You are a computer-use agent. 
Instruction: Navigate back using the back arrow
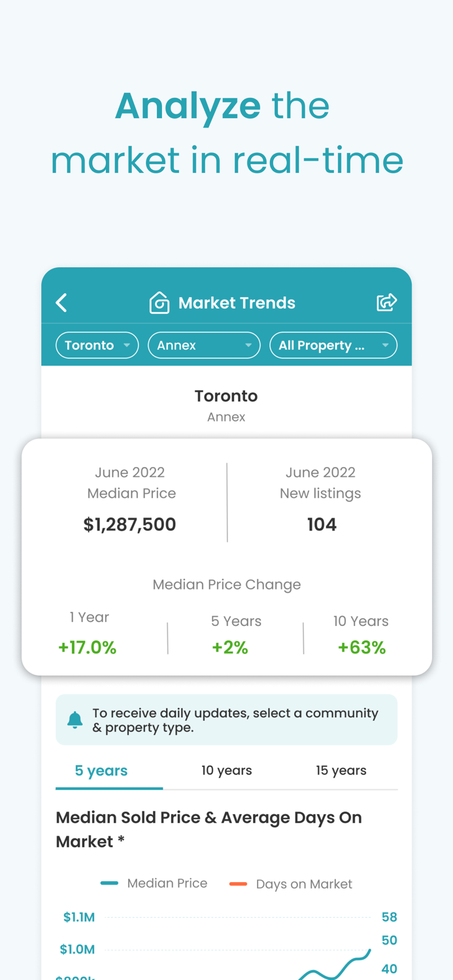tap(61, 302)
